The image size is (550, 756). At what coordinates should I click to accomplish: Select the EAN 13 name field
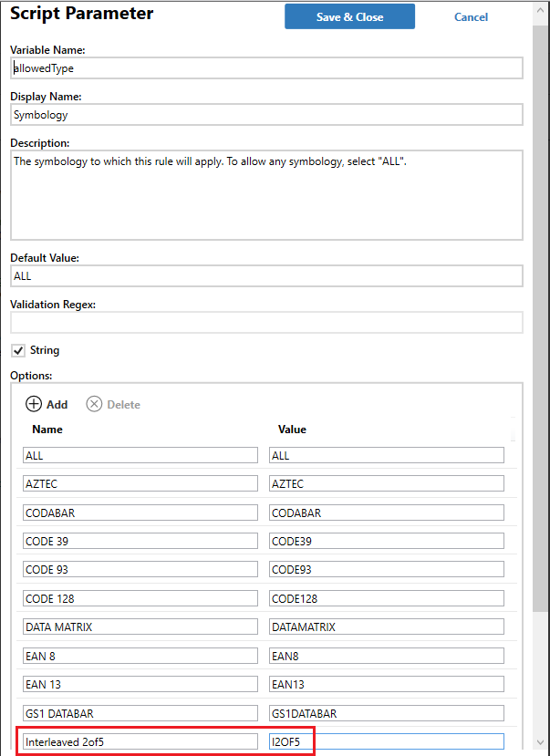(140, 684)
